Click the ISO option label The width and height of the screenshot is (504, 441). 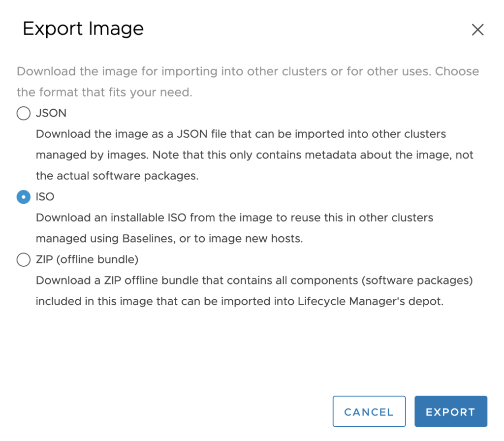pyautogui.click(x=45, y=196)
